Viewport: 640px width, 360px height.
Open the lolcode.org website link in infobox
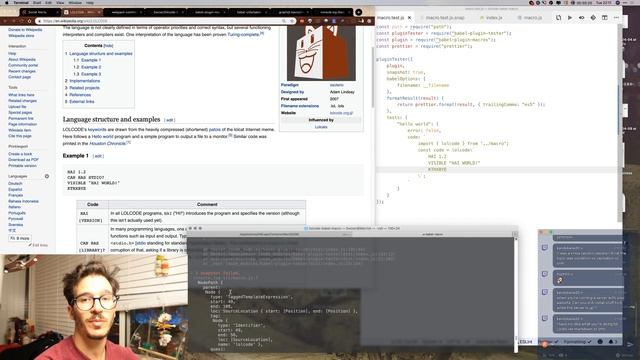(341, 113)
